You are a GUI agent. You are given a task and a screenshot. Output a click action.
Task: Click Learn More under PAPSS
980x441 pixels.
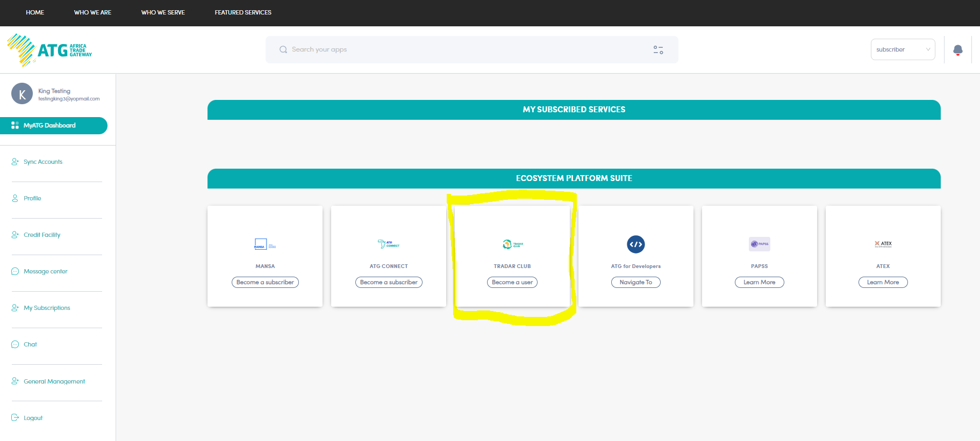[760, 282]
